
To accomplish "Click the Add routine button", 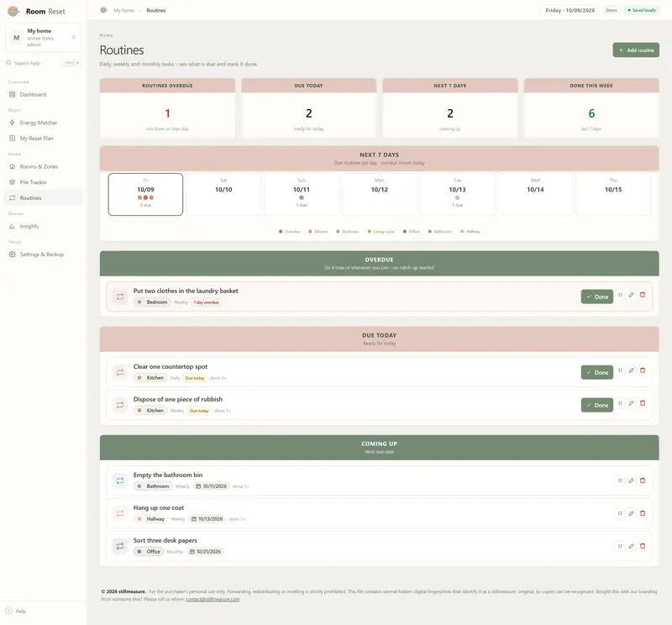I will [636, 50].
